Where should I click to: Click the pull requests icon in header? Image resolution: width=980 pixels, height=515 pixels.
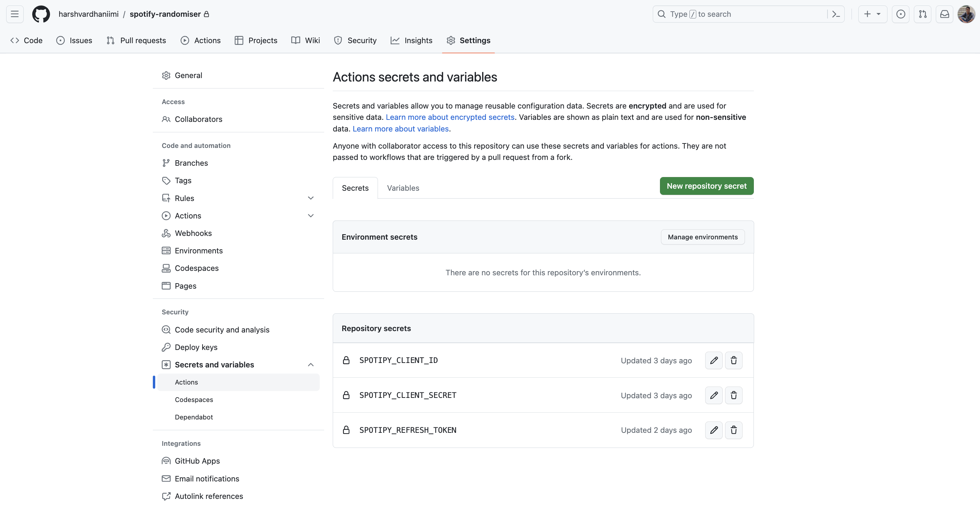[x=922, y=14]
